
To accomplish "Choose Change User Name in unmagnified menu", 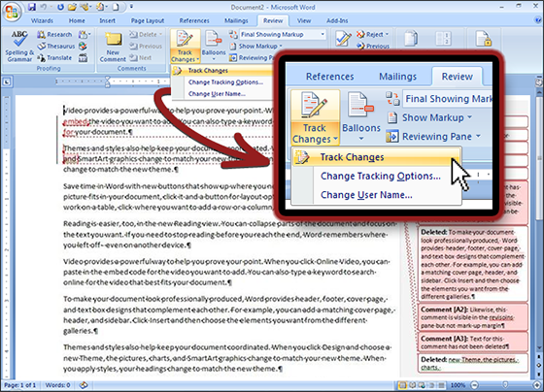I will point(217,94).
